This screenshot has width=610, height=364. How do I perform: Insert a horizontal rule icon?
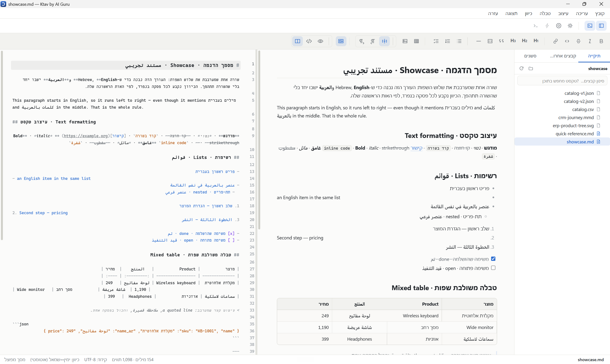478,41
